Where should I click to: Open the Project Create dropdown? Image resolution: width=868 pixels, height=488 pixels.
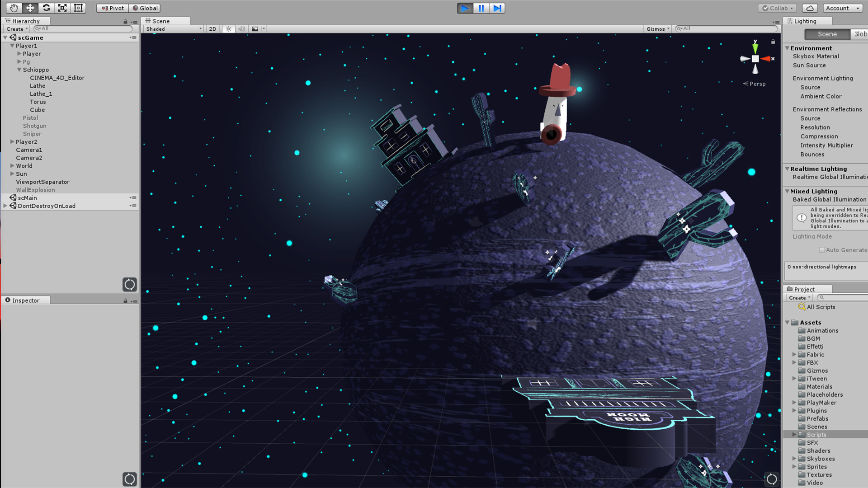[x=799, y=298]
